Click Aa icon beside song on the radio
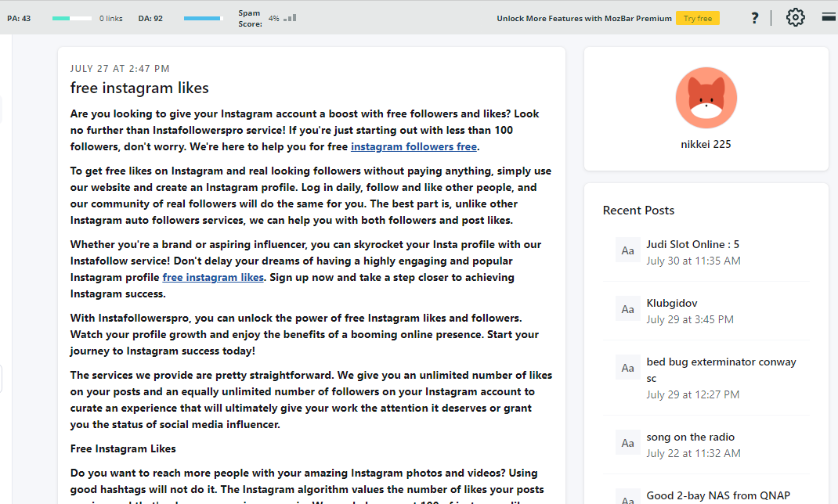Viewport: 838px width, 504px height. pos(627,443)
